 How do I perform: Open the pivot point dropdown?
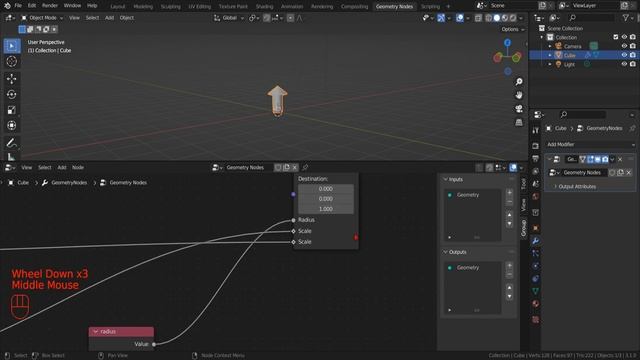254,18
